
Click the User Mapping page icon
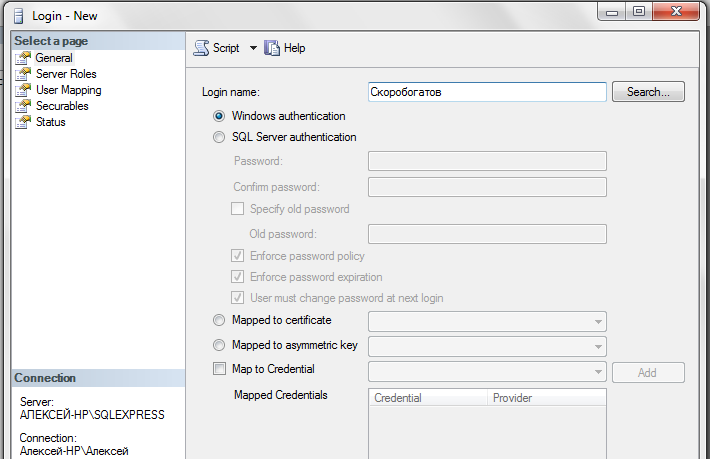click(x=23, y=90)
